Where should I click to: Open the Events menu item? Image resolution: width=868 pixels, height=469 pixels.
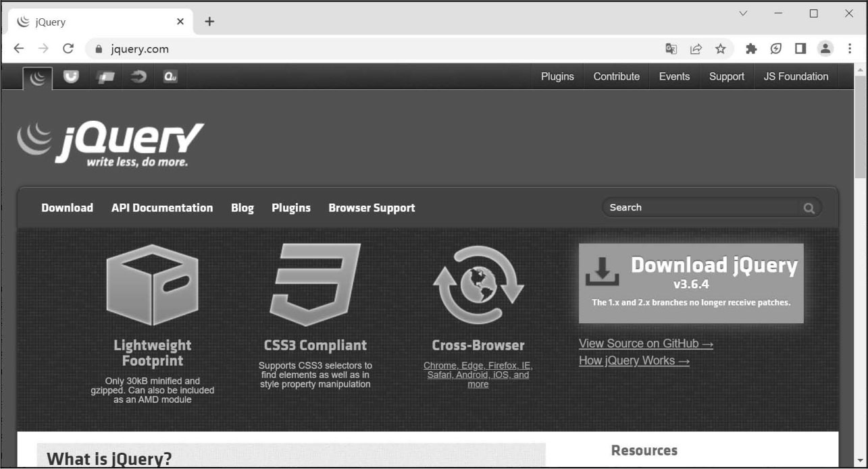coord(675,77)
